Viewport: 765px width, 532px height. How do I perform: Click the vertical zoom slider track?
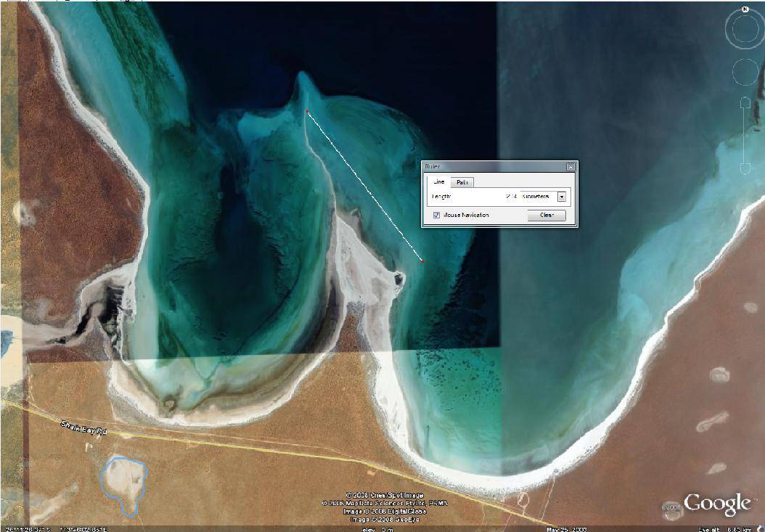click(x=745, y=138)
